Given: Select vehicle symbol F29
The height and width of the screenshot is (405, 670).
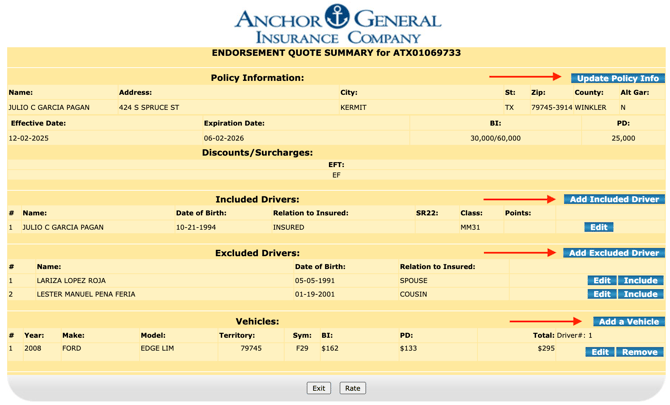Looking at the screenshot, I should 302,348.
